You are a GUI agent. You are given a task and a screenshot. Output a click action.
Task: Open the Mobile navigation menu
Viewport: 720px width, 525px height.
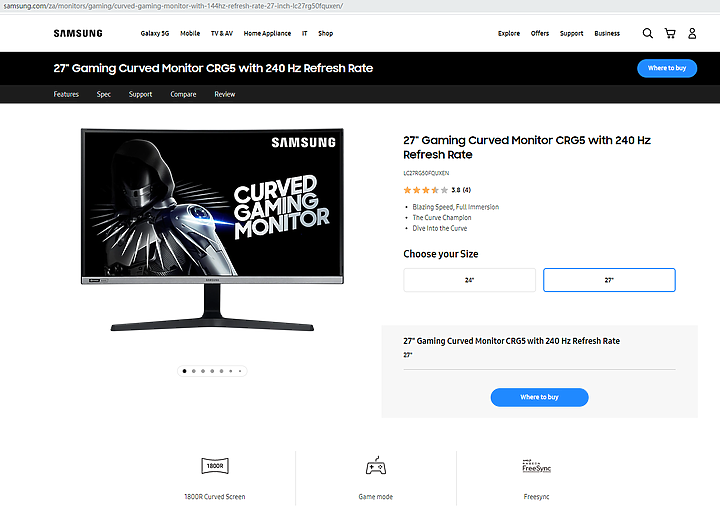tap(190, 34)
